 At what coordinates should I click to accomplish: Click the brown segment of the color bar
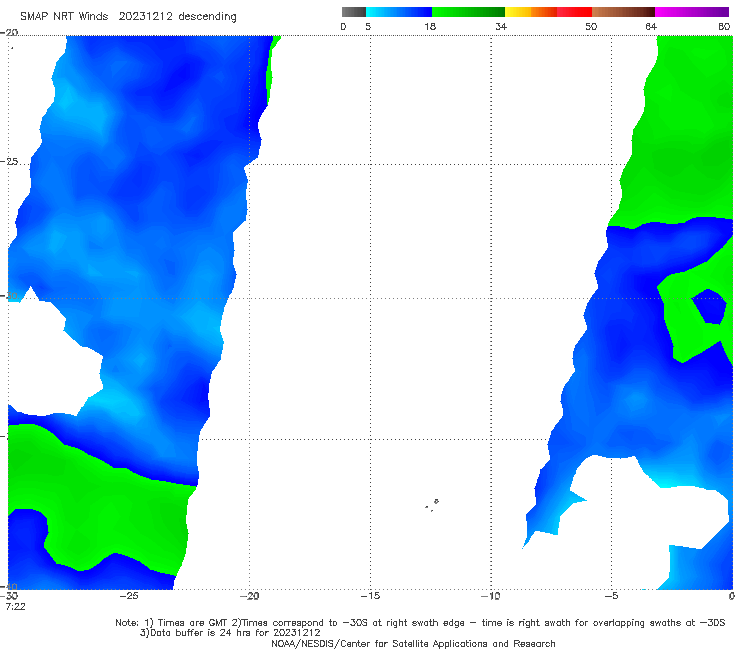click(623, 12)
